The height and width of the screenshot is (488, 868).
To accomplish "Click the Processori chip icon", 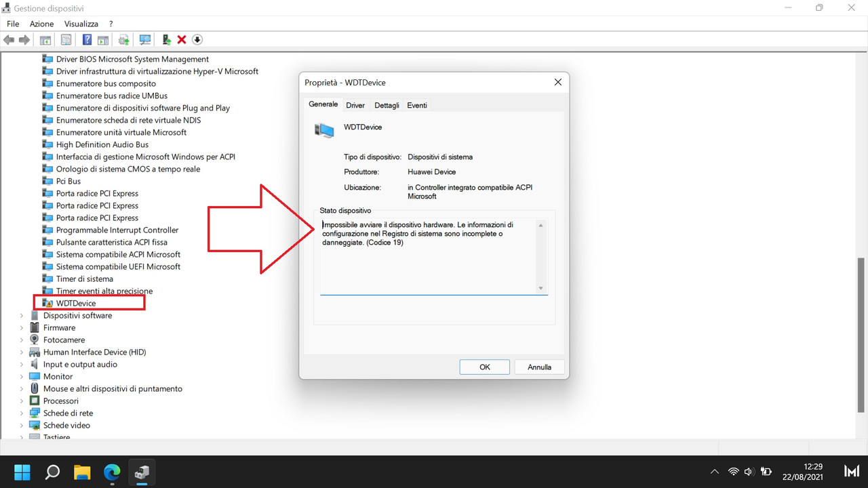I will coord(35,401).
